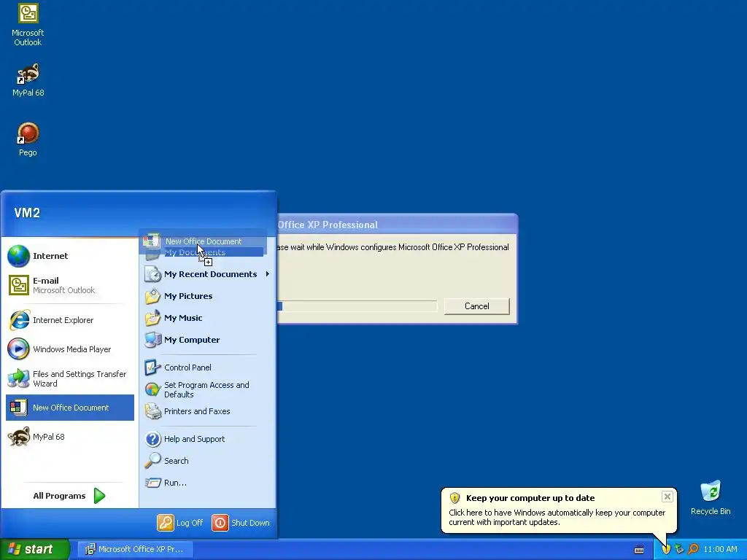
Task: Click the Windows Media Player play icon
Action: pyautogui.click(x=18, y=349)
